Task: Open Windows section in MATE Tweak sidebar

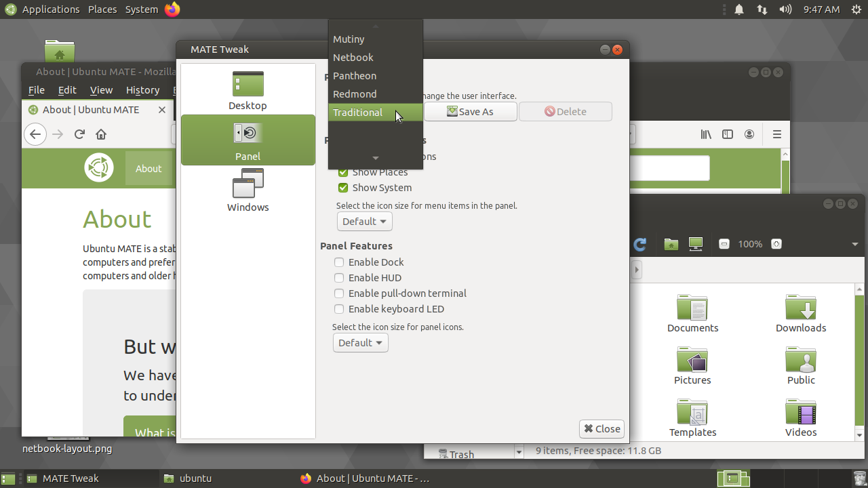Action: pyautogui.click(x=248, y=190)
